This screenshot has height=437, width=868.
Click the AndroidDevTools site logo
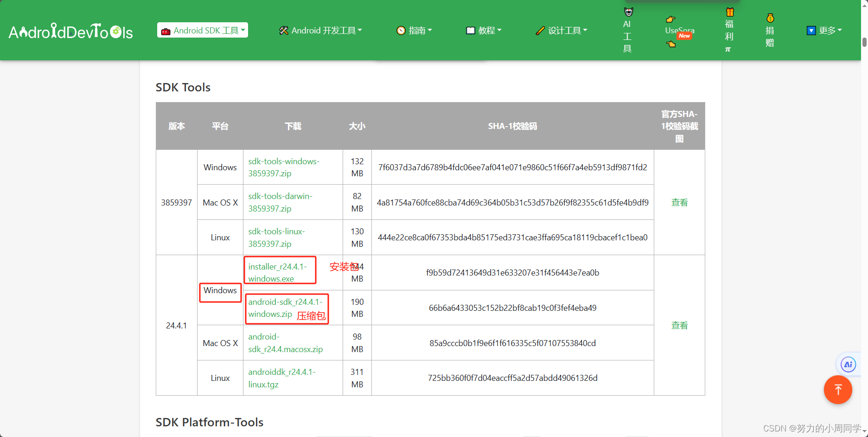pos(71,31)
